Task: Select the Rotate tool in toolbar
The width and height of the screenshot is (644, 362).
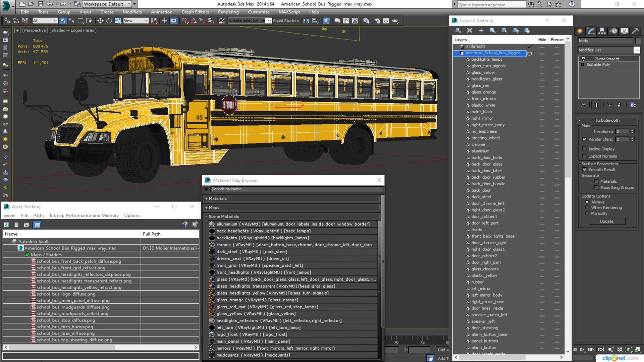Action: click(x=108, y=20)
